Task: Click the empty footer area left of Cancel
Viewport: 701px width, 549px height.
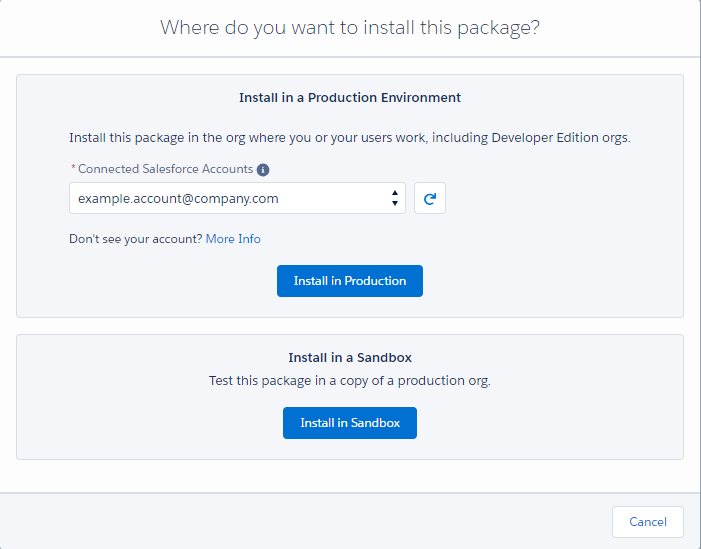Action: (x=300, y=521)
